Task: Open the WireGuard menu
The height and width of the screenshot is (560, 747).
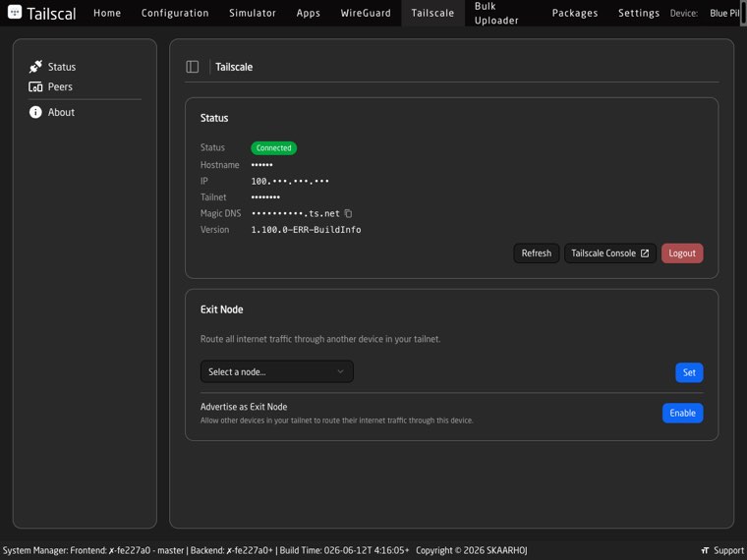Action: coord(366,13)
